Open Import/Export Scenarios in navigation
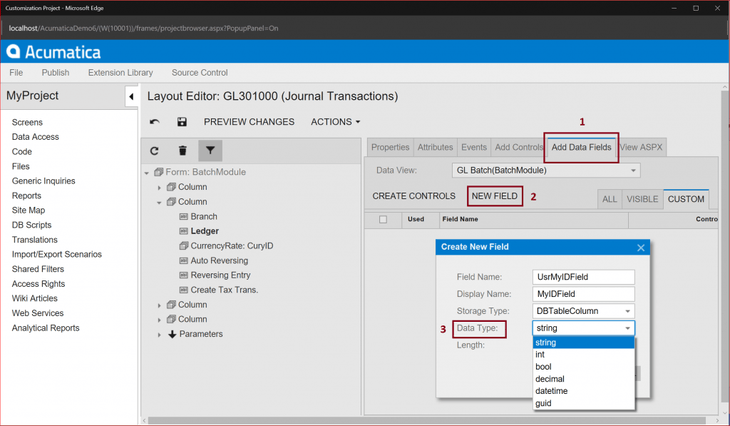 pos(57,254)
